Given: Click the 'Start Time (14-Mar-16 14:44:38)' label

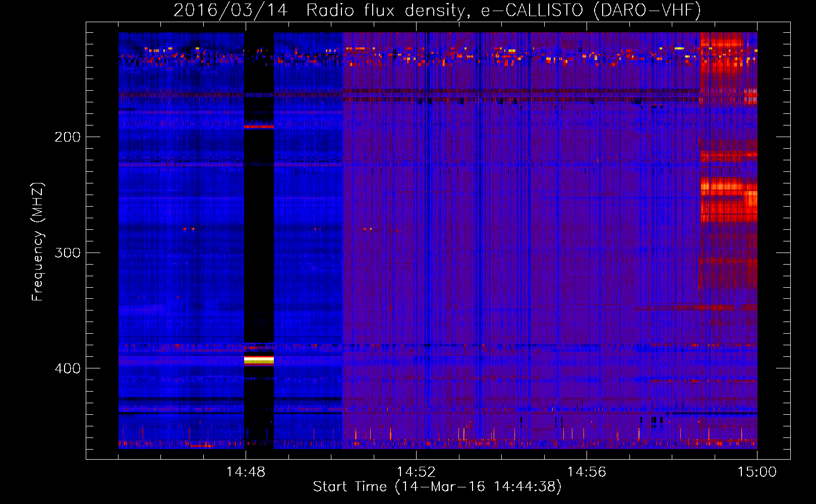Looking at the screenshot, I should (x=437, y=487).
